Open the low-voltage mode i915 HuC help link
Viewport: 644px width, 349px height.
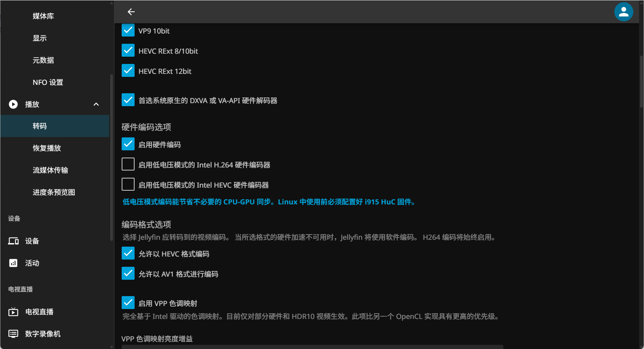coord(269,202)
